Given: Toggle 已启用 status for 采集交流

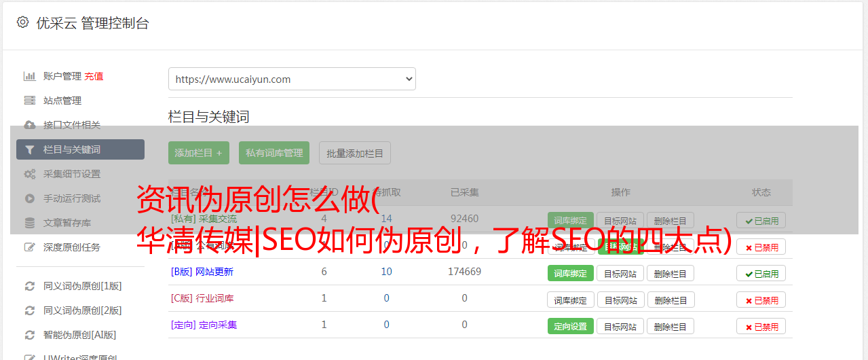Looking at the screenshot, I should (x=761, y=220).
